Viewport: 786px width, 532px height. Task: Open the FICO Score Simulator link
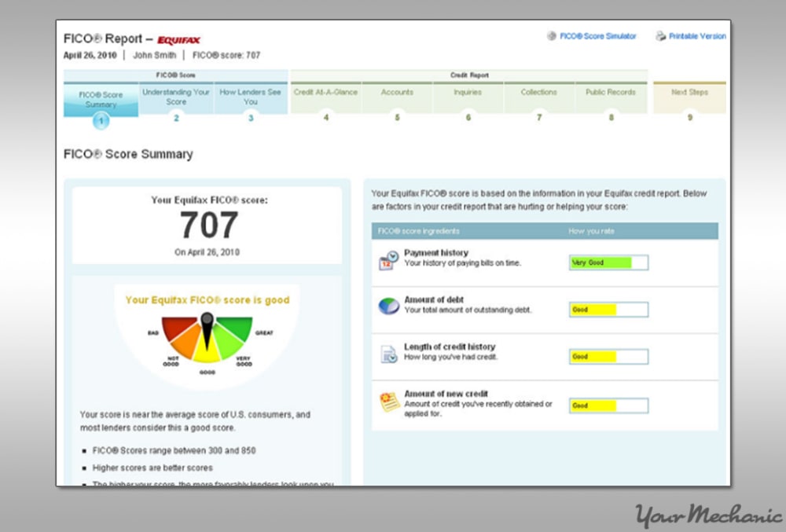coord(597,36)
